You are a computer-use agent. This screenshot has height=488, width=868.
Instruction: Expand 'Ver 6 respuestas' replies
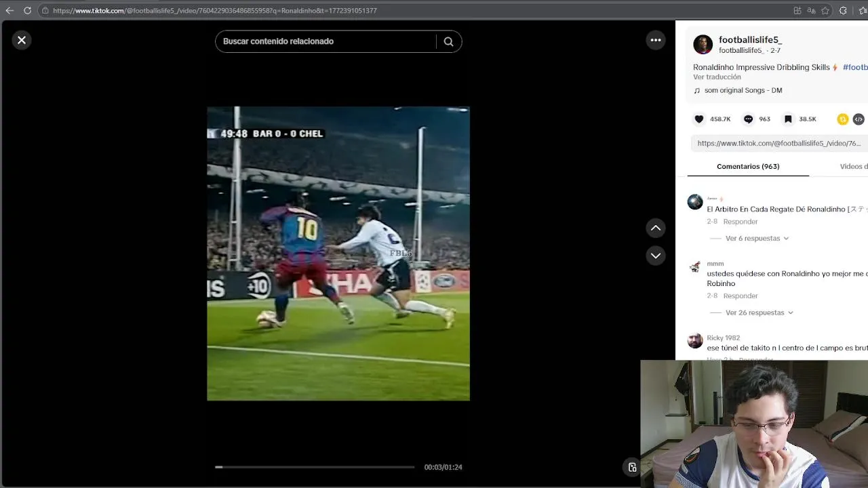pos(757,239)
